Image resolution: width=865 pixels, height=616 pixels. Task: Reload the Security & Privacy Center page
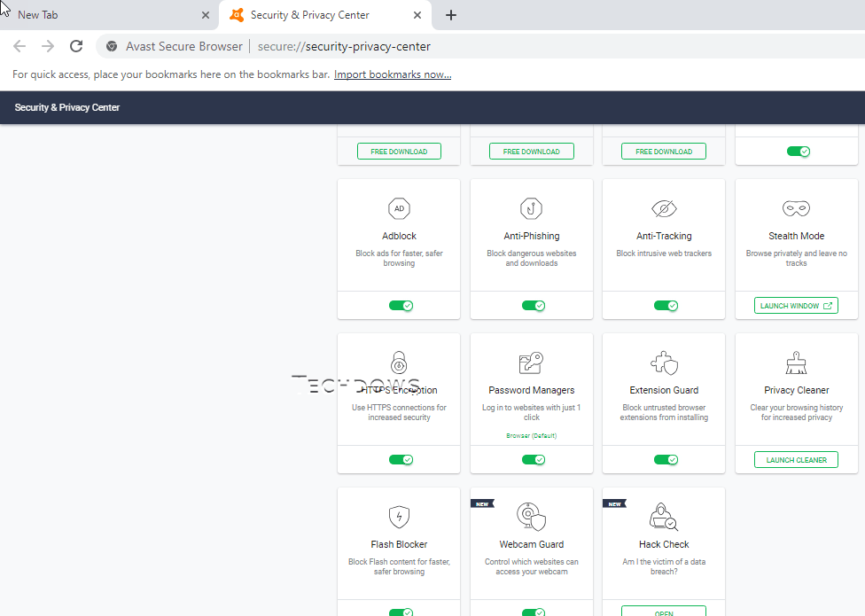point(76,46)
